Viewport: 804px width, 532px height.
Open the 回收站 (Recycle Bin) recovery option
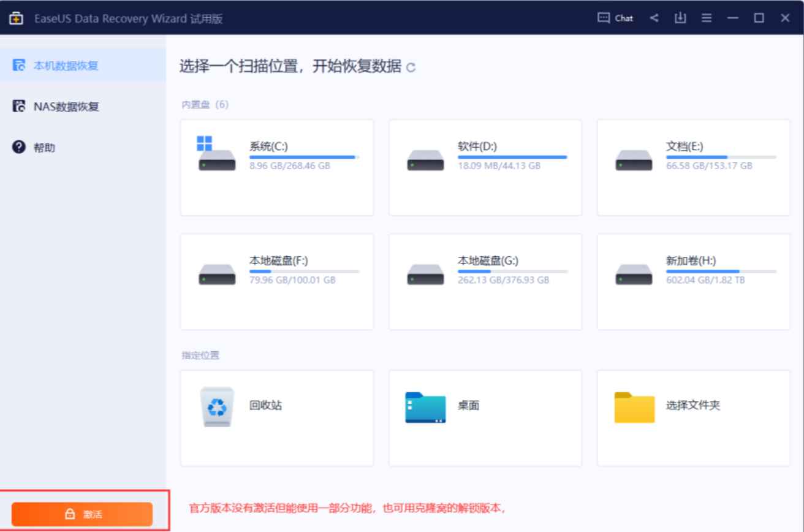(x=276, y=417)
